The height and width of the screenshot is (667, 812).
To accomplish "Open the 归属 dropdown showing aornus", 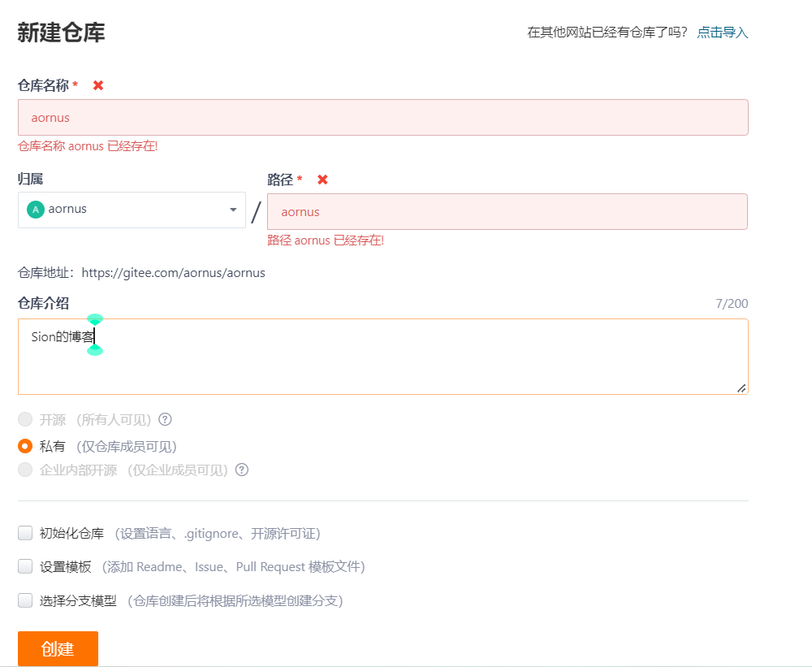I will point(132,209).
